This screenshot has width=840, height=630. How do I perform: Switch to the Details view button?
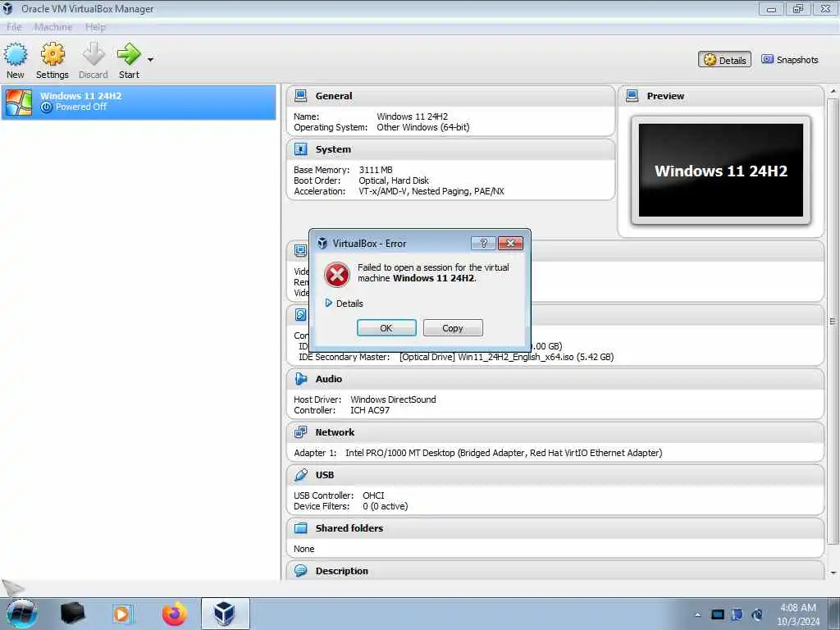pyautogui.click(x=724, y=59)
